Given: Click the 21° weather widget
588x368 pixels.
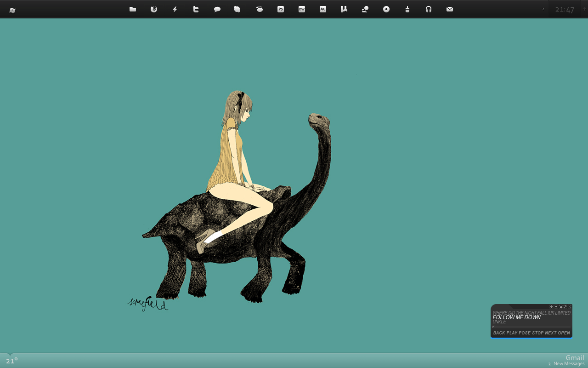Looking at the screenshot, I should [12, 361].
